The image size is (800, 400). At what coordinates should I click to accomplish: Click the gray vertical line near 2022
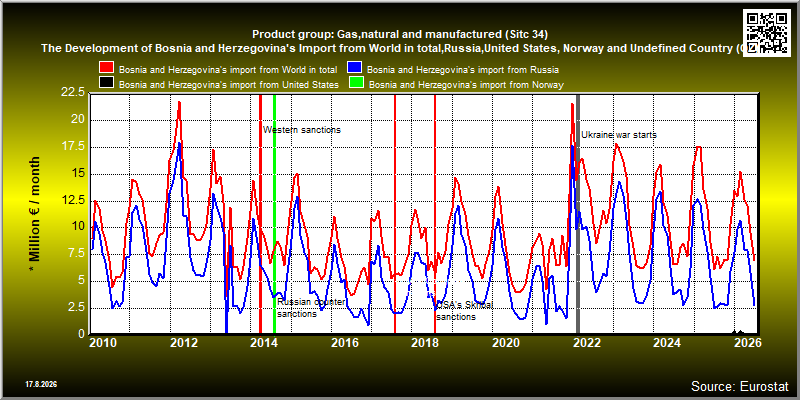point(578,214)
